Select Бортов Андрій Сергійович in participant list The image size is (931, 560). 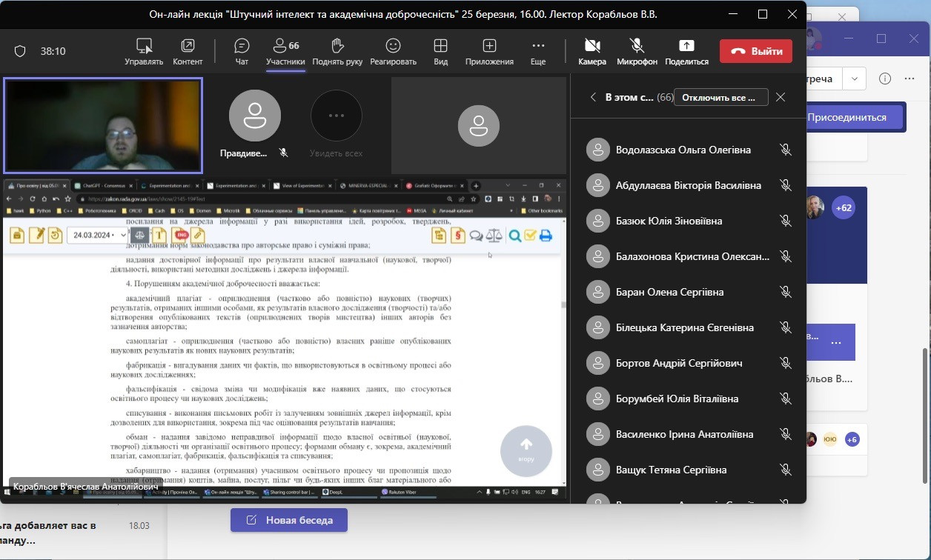click(x=679, y=363)
